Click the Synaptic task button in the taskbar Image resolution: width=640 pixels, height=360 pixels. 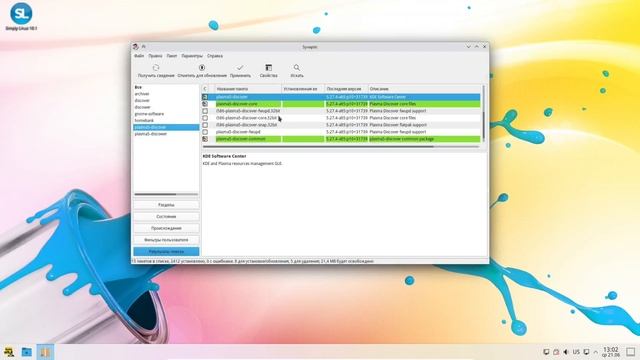click(x=45, y=352)
